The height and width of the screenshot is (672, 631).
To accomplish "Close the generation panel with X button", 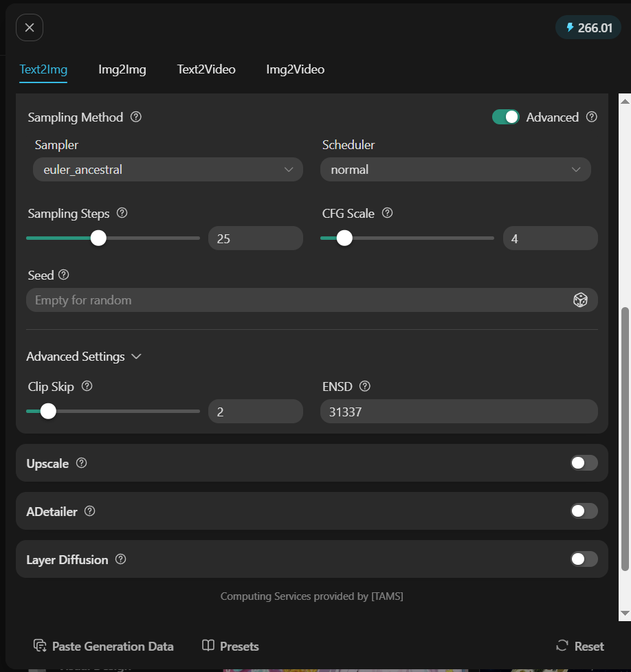I will point(30,27).
